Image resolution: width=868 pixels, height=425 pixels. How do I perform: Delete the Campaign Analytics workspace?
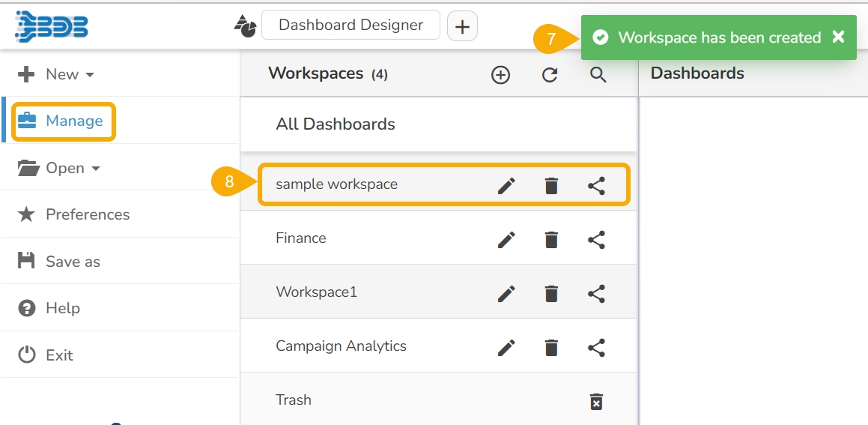coord(551,347)
